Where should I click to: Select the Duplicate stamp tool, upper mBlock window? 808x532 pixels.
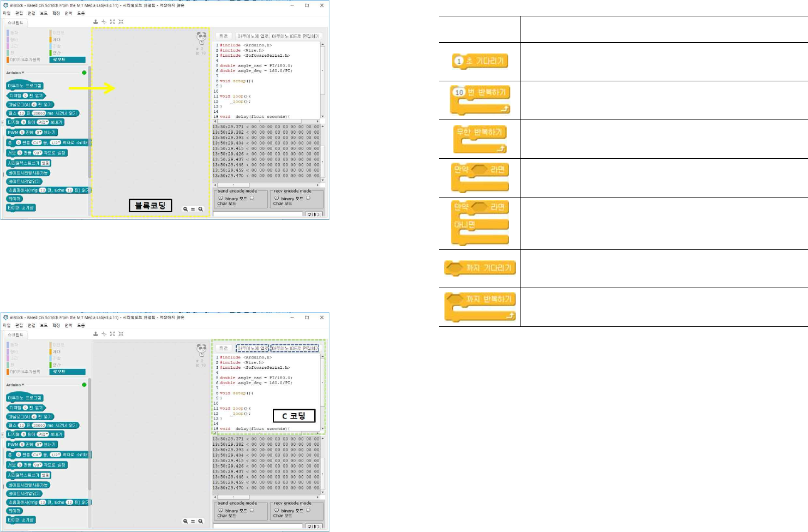(95, 22)
